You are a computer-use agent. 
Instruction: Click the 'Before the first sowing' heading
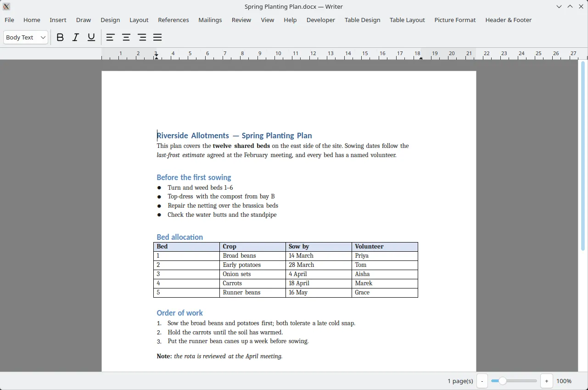tap(194, 177)
